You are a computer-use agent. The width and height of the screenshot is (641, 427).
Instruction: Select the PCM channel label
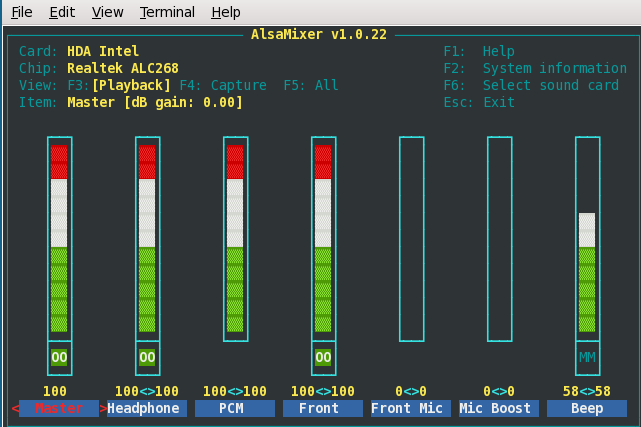tap(235, 408)
